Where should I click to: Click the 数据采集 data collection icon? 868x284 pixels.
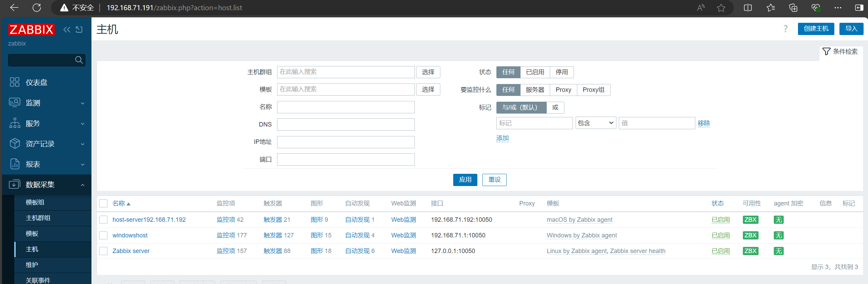pyautogui.click(x=15, y=184)
